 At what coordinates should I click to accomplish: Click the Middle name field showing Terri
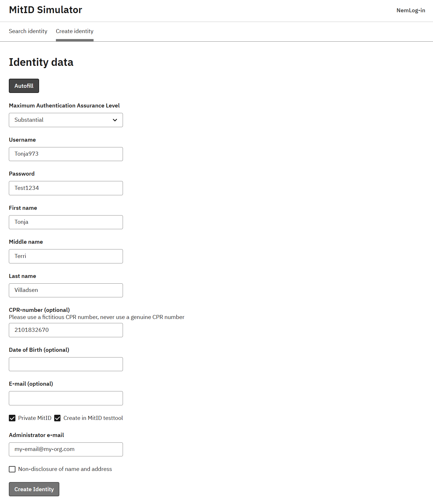point(66,256)
